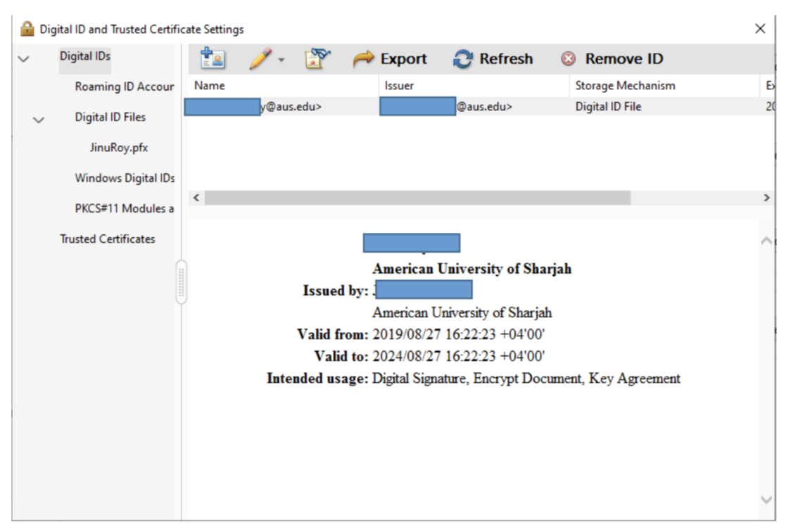Open Trusted Certificates in the tree
The height and width of the screenshot is (532, 791).
[x=108, y=239]
